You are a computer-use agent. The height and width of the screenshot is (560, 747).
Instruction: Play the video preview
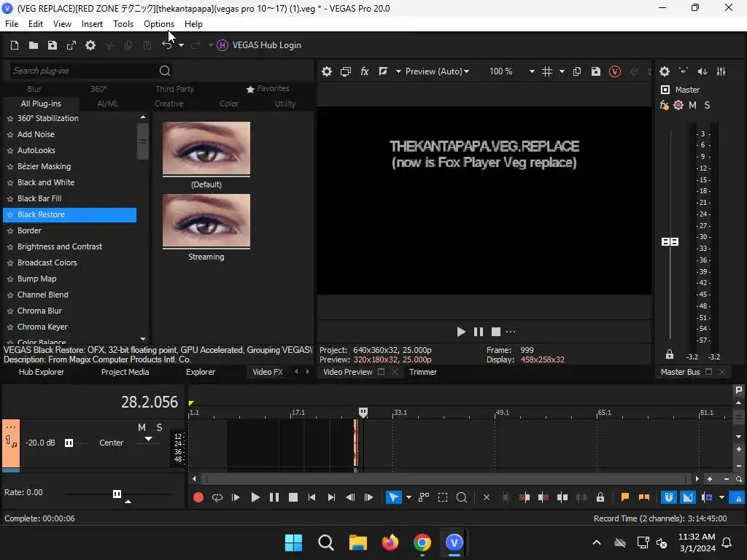tap(461, 332)
